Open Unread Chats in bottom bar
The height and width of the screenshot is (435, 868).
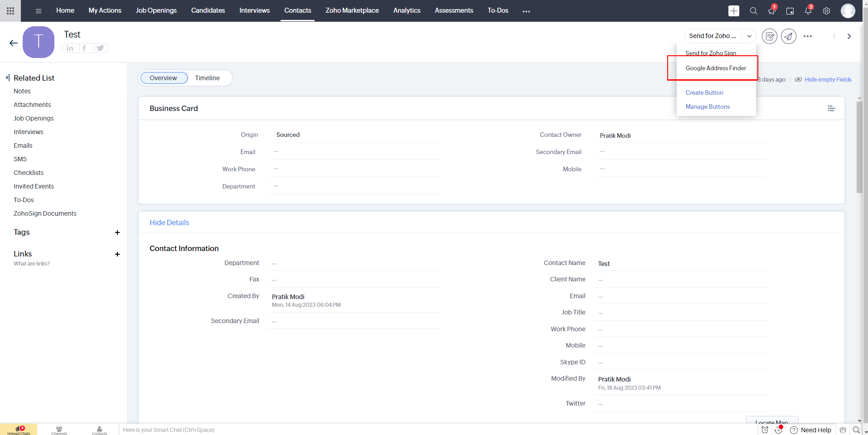click(x=19, y=430)
